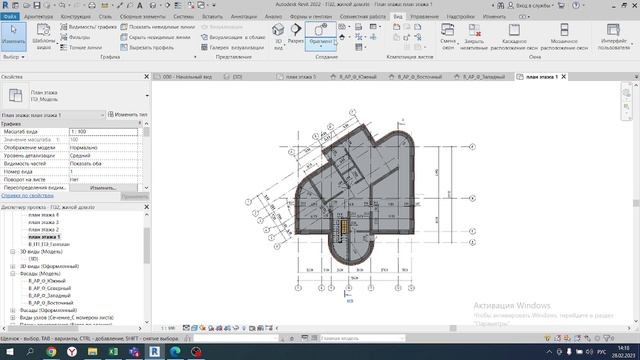This screenshot has width=640, height=360.
Task: Switch to the В_АР_О_Западный view tab
Action: click(x=480, y=77)
